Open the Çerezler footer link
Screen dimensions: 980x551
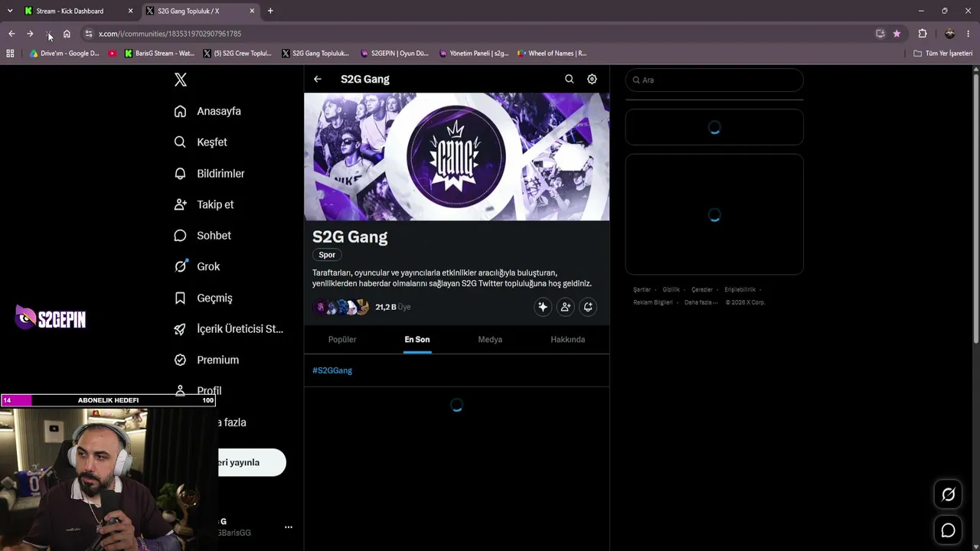tap(702, 290)
